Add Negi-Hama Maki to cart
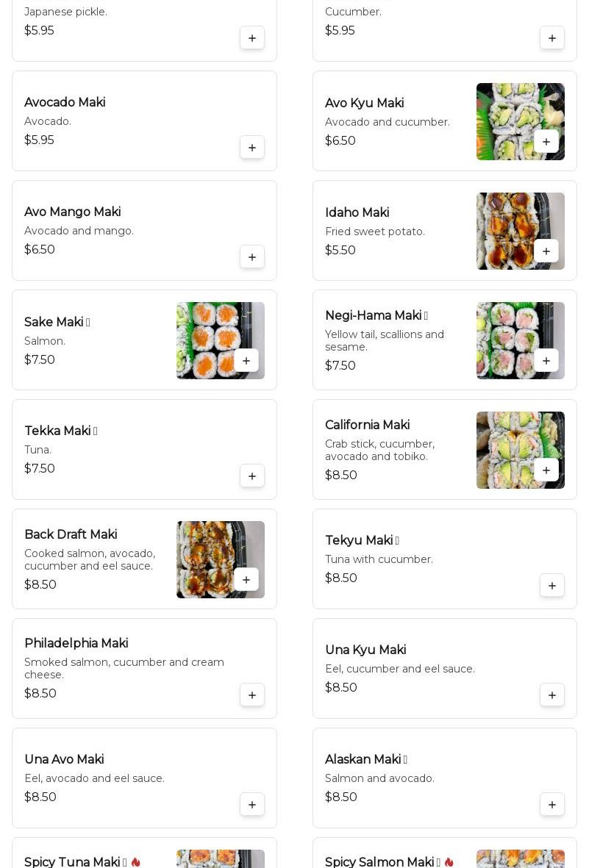This screenshot has width=589, height=868. pos(546,361)
